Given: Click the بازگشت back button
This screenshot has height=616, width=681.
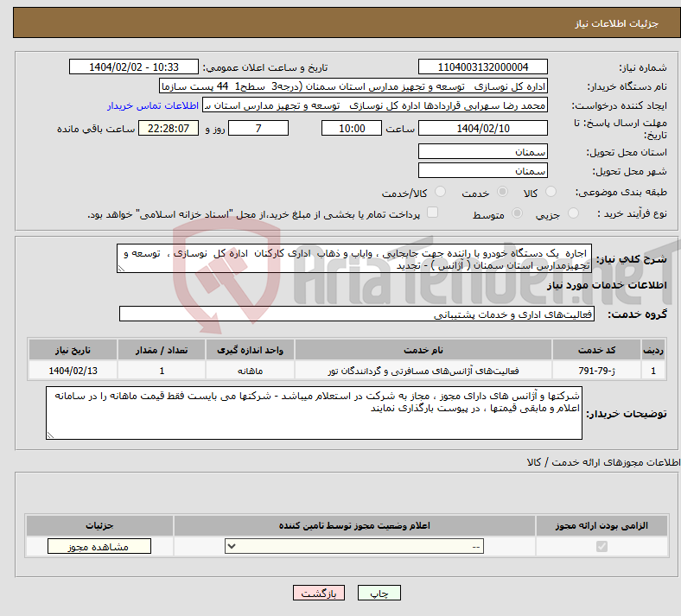Looking at the screenshot, I should pos(319,593).
